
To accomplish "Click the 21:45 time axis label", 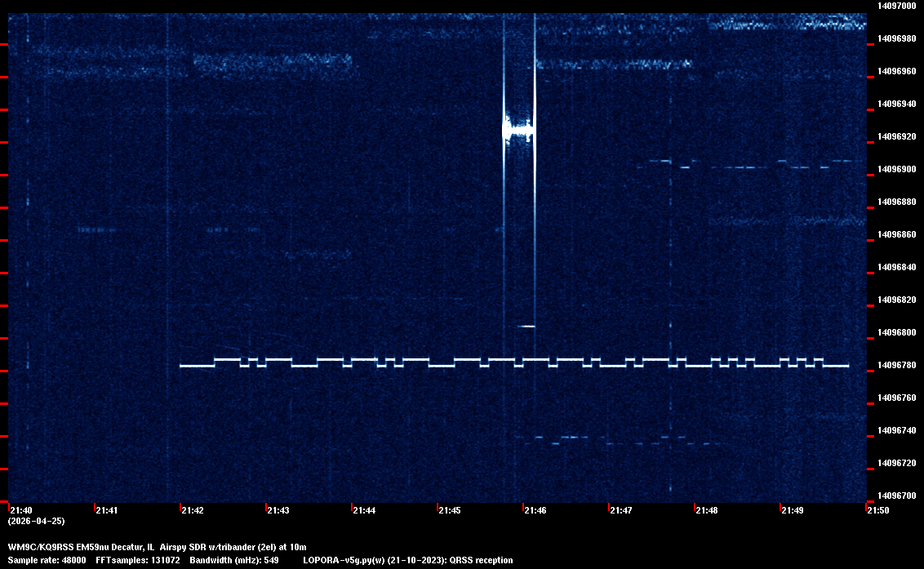I will (449, 510).
